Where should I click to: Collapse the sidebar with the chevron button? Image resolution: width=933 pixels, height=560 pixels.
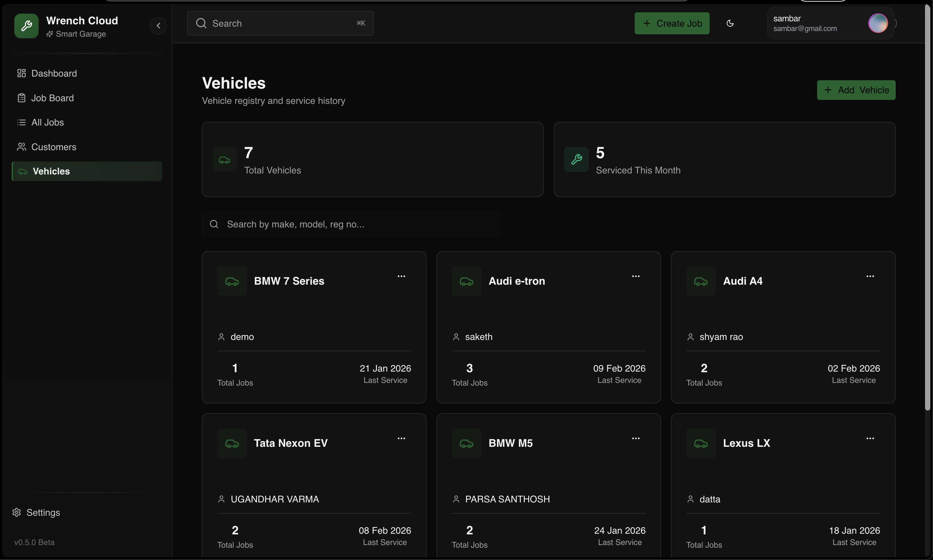click(158, 26)
